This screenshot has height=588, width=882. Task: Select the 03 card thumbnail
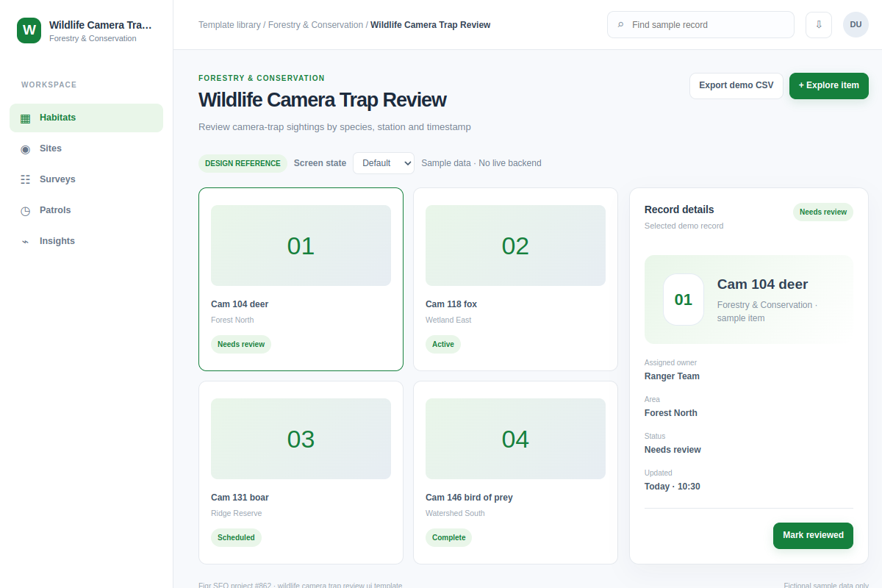pyautogui.click(x=301, y=439)
